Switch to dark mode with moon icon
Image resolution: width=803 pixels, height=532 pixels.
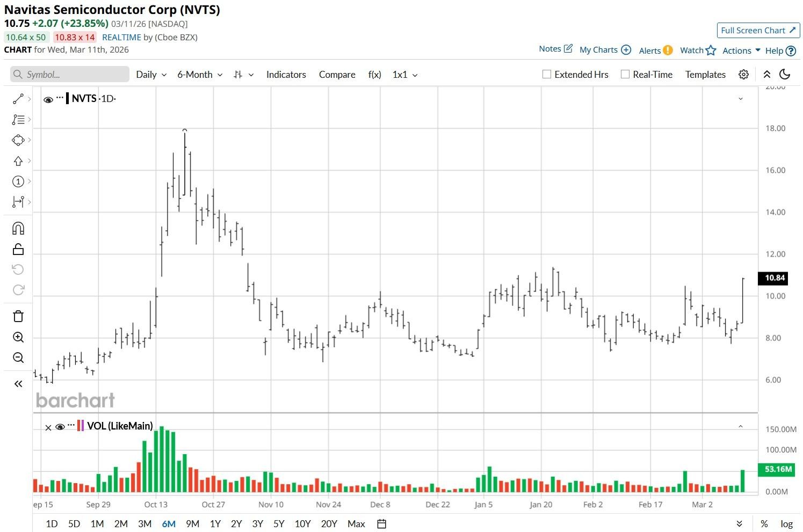785,75
